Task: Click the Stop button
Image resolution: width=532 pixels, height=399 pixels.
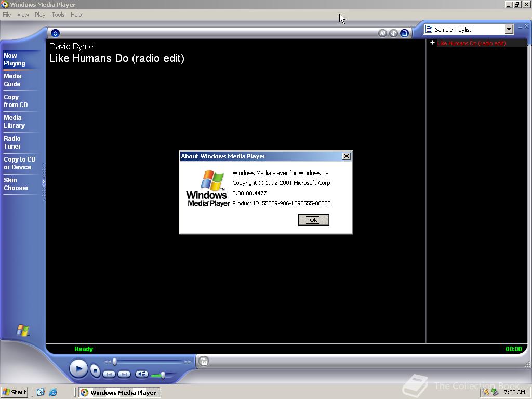Action: [96, 370]
